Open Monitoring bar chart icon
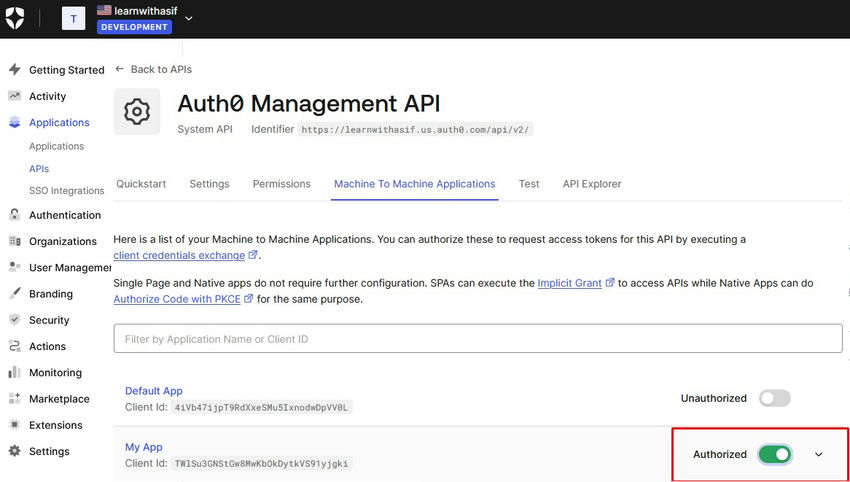The image size is (850, 482). [x=15, y=372]
